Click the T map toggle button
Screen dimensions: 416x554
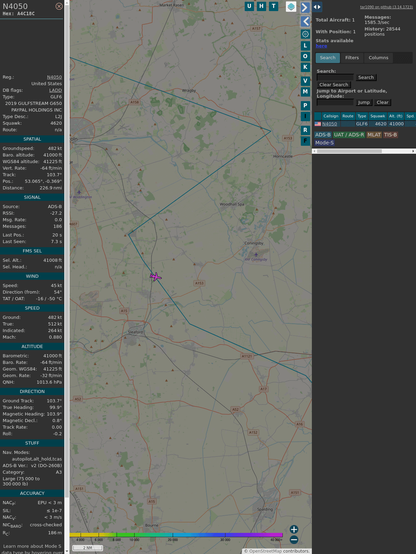(x=273, y=6)
